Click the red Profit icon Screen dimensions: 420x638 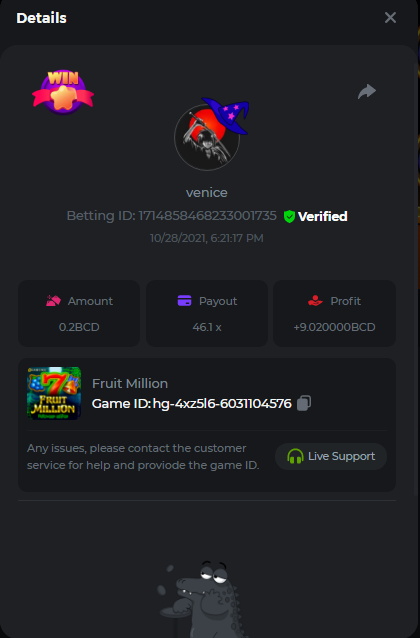tap(315, 301)
